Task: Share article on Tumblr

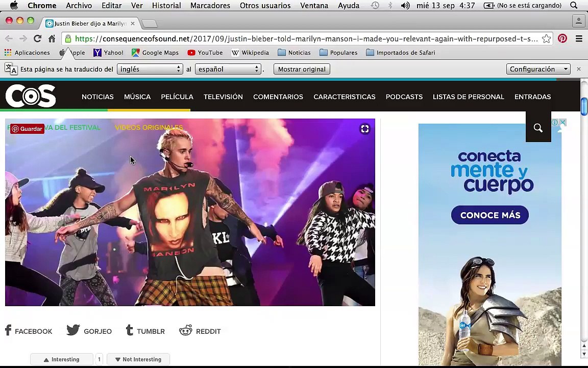Action: [145, 331]
